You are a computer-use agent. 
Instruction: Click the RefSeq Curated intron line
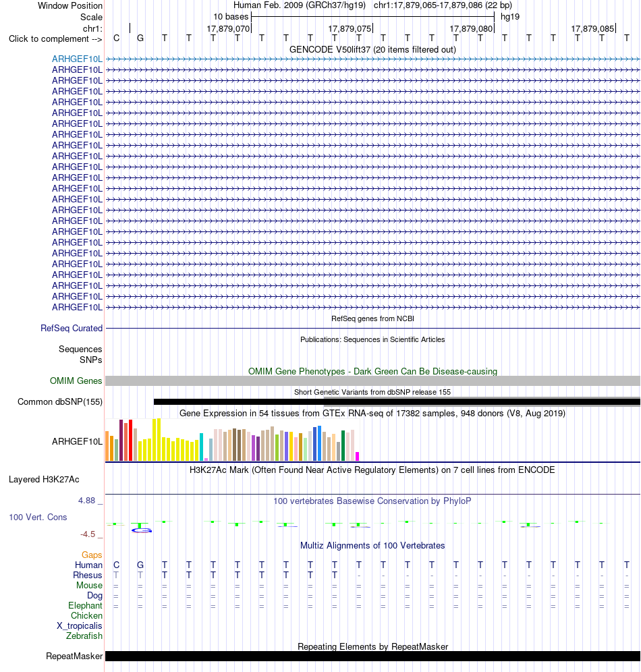(372, 329)
